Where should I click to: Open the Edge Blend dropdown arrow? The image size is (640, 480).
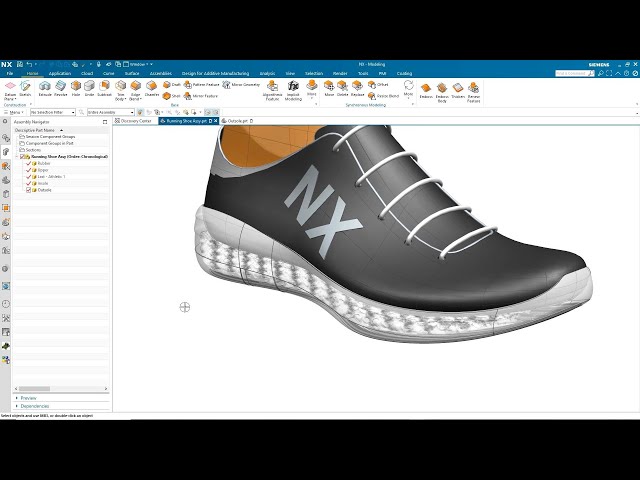click(x=140, y=99)
